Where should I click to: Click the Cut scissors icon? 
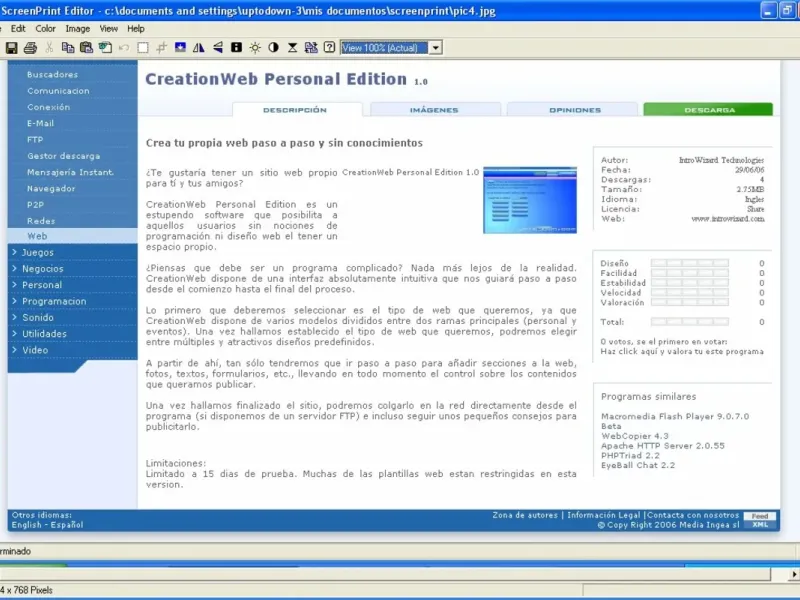tap(49, 48)
